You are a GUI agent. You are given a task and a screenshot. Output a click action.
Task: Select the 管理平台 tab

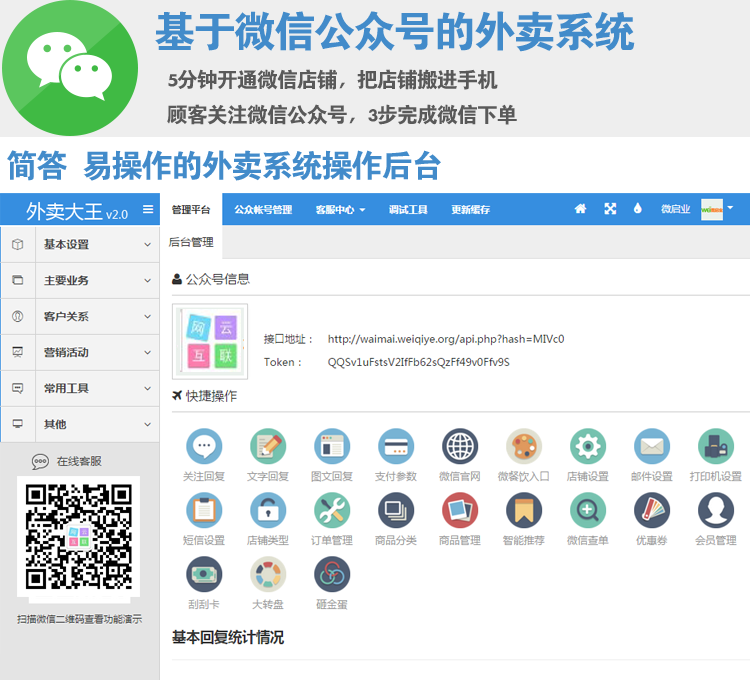pyautogui.click(x=191, y=209)
